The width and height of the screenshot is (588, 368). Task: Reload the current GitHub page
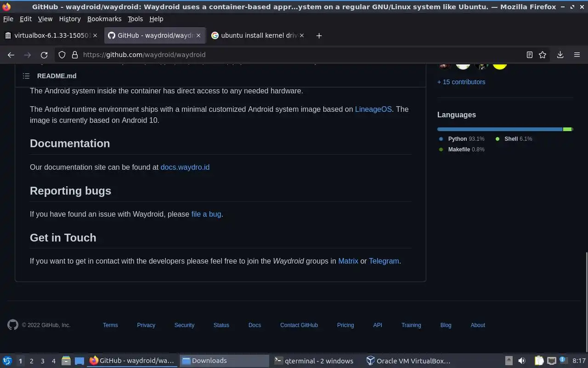point(44,55)
